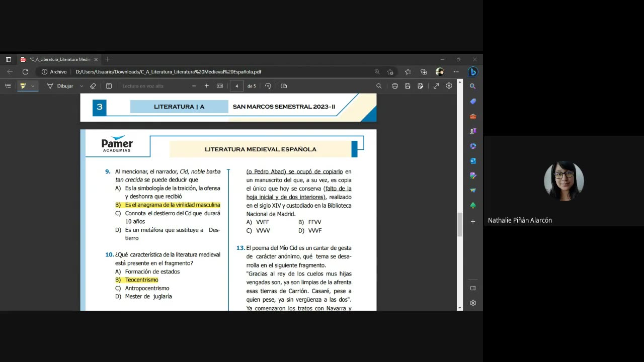Open PDF toolbar settings gear

coord(449,86)
